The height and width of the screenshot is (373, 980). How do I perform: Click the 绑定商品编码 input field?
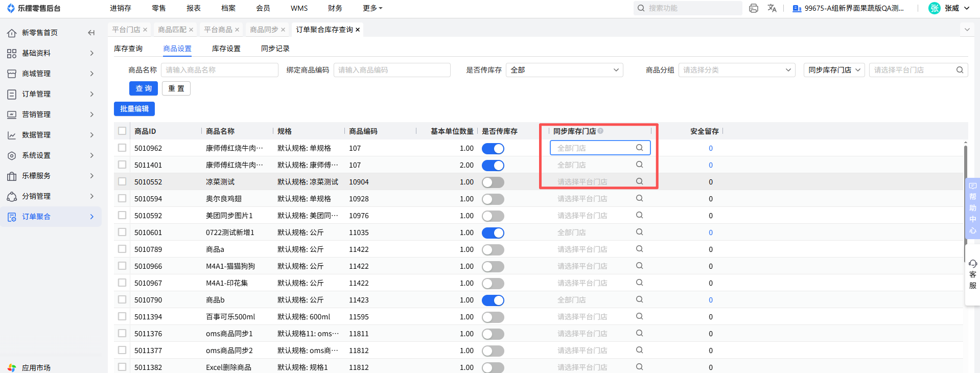point(392,70)
